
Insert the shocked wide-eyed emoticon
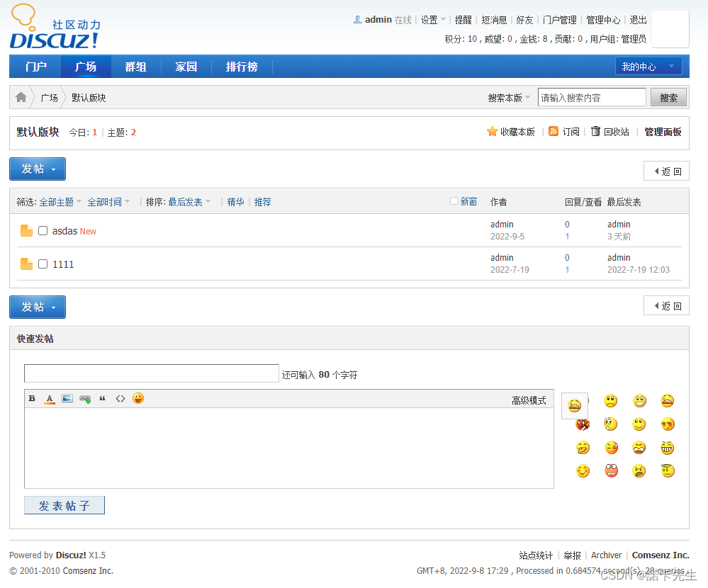click(x=610, y=424)
